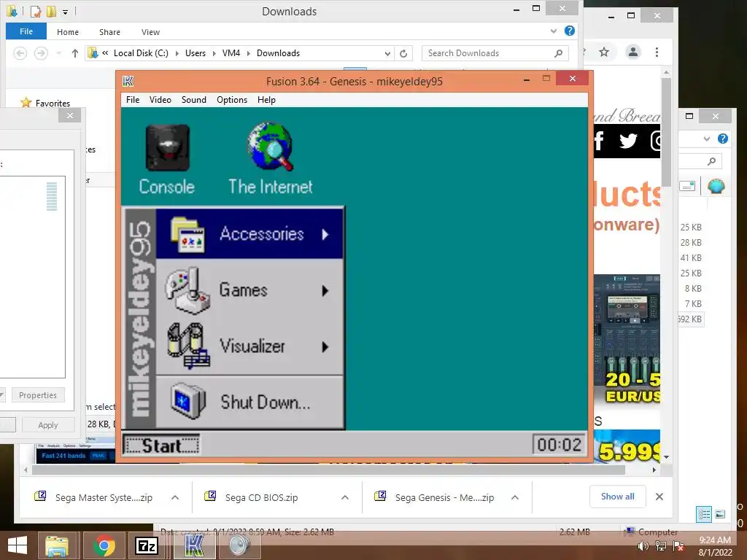Image resolution: width=747 pixels, height=560 pixels.
Task: Click the Shut Down monitor icon
Action: click(x=188, y=402)
